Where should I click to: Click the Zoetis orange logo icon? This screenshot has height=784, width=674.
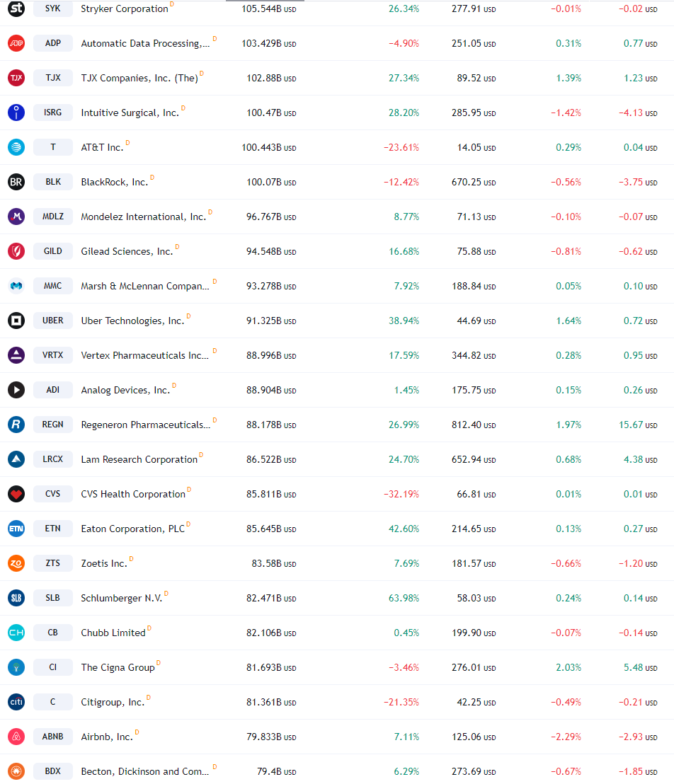16,563
